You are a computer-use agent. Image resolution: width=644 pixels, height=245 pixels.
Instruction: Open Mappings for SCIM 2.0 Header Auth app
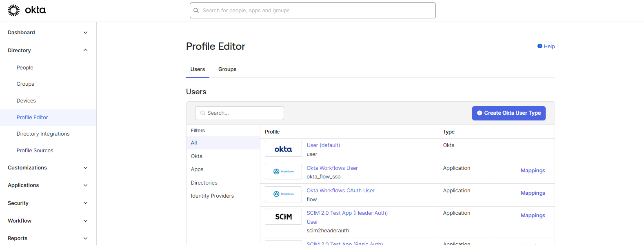click(533, 216)
